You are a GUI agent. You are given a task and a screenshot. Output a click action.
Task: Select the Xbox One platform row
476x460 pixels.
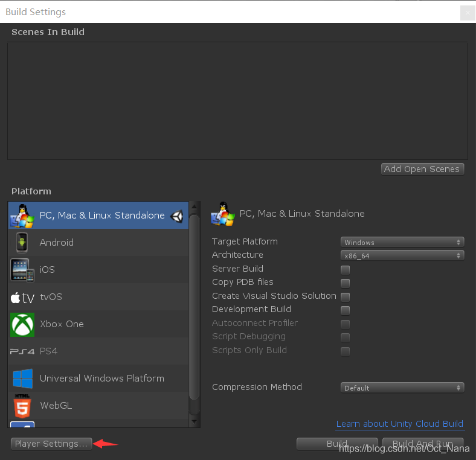click(98, 324)
